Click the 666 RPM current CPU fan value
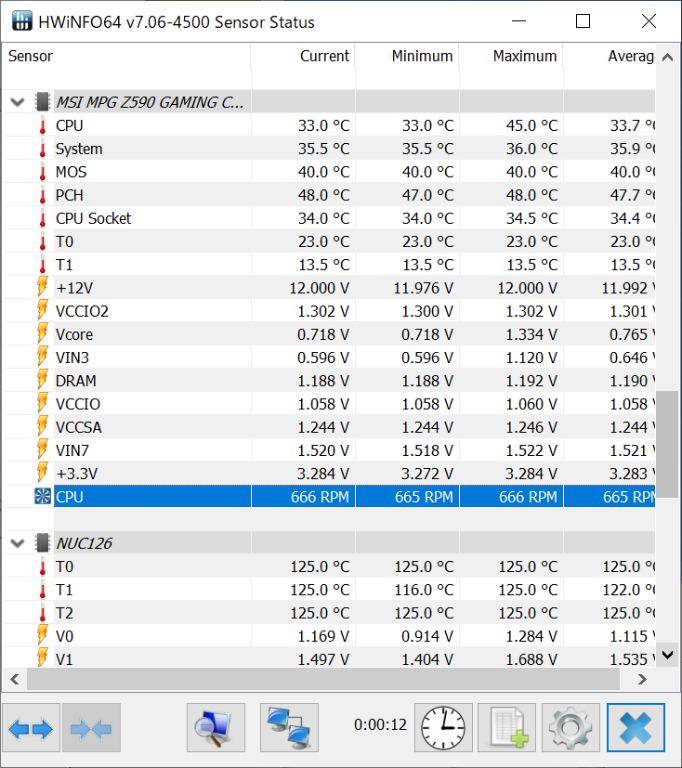 pyautogui.click(x=320, y=497)
